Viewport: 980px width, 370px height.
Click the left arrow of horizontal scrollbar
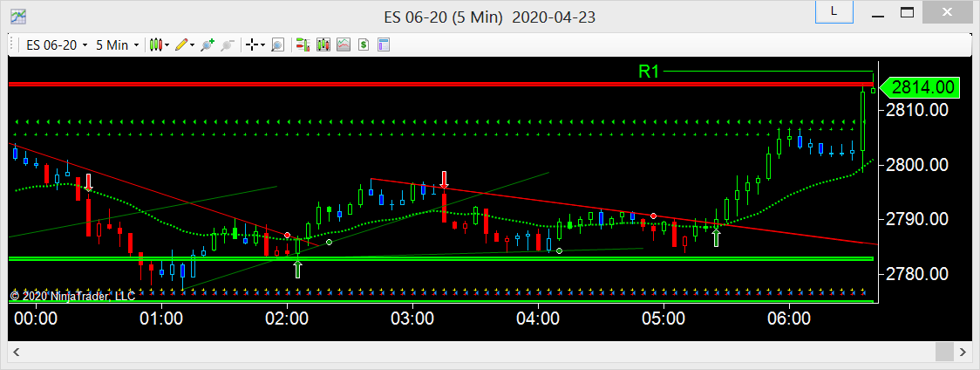pos(17,352)
